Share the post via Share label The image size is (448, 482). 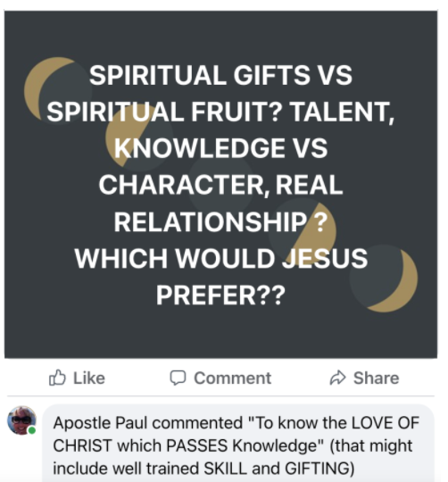[x=376, y=378]
